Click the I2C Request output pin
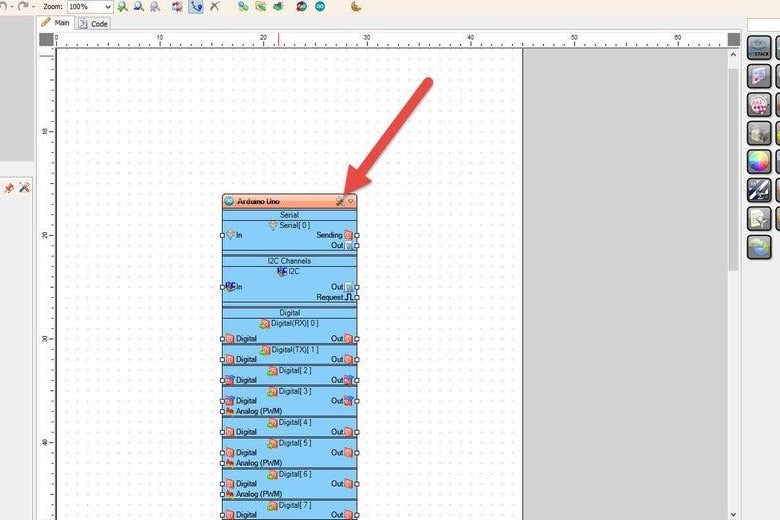This screenshot has height=520, width=780. point(357,297)
